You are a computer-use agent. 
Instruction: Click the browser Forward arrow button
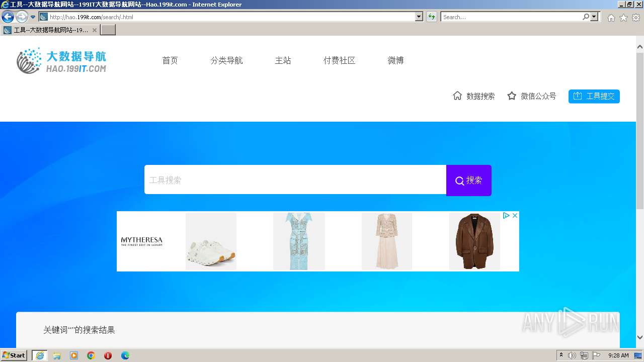click(x=22, y=17)
